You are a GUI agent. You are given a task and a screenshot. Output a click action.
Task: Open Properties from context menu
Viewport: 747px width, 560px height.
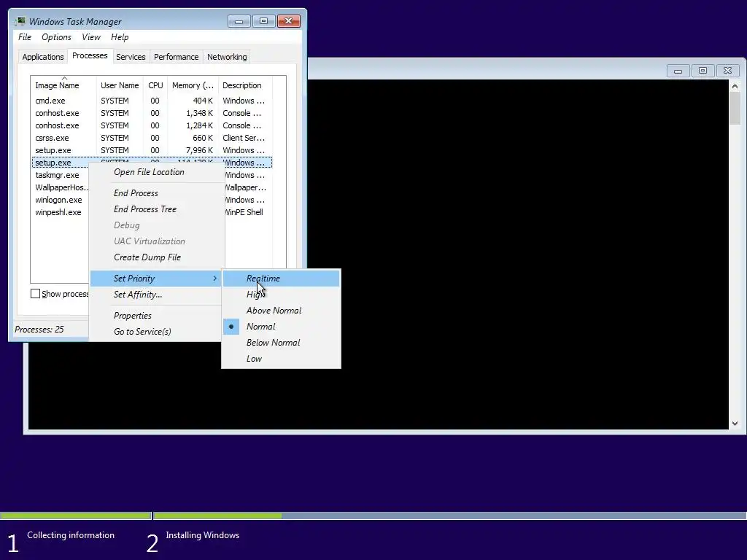point(156,316)
